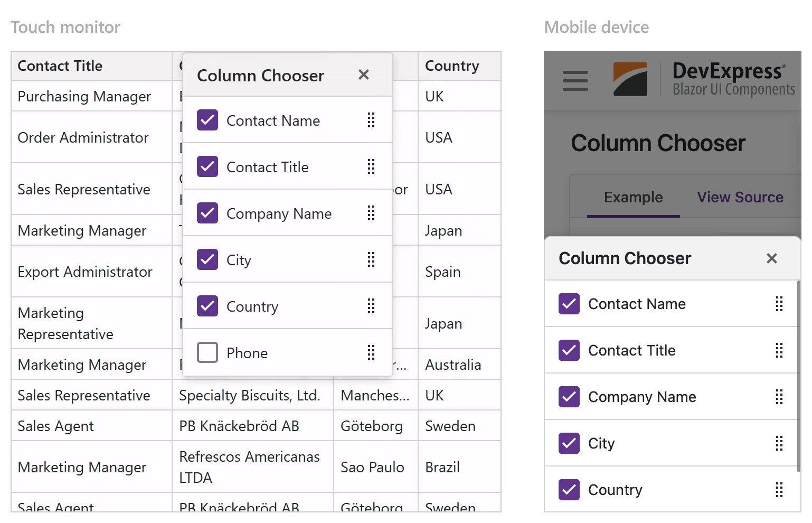This screenshot has width=812, height=523.
Task: Select the Example tab
Action: click(633, 197)
